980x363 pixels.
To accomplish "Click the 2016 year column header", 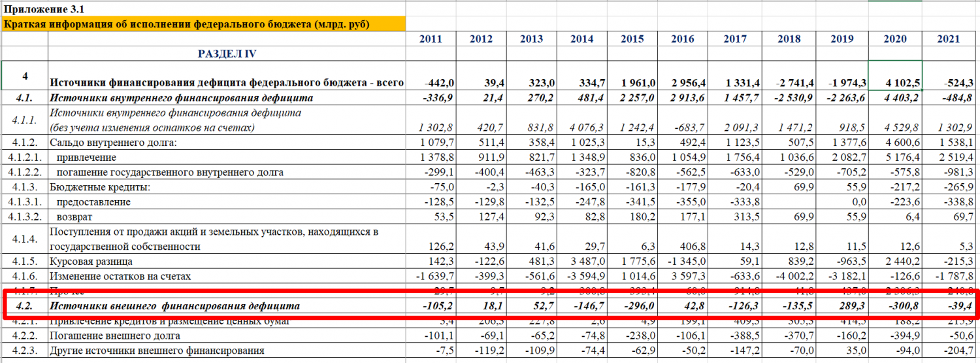I will coord(683,39).
